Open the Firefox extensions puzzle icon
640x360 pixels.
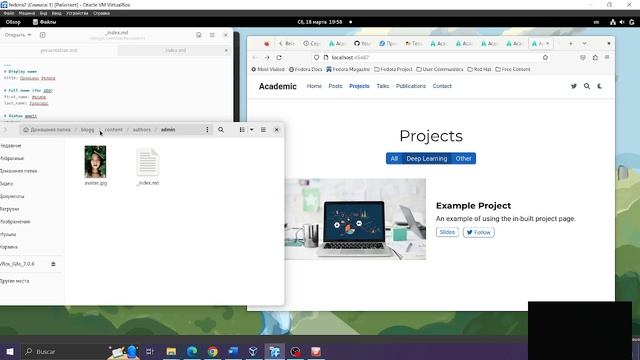(595, 58)
